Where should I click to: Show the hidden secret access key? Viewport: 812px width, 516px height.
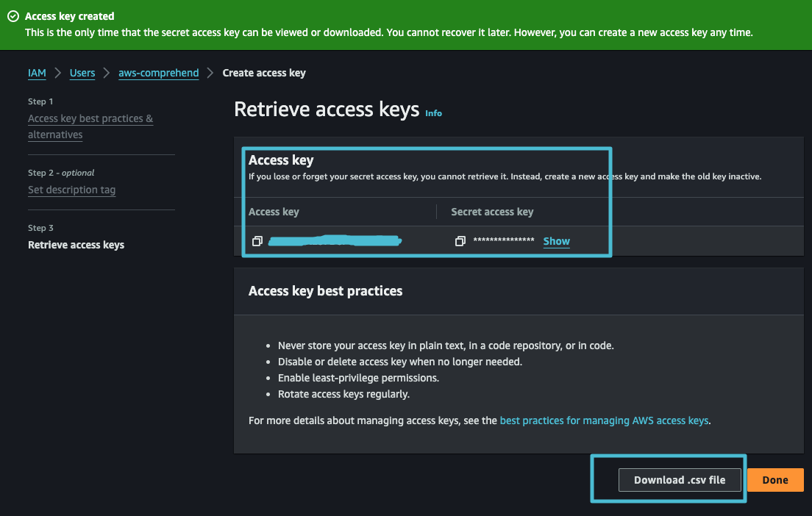coord(556,240)
